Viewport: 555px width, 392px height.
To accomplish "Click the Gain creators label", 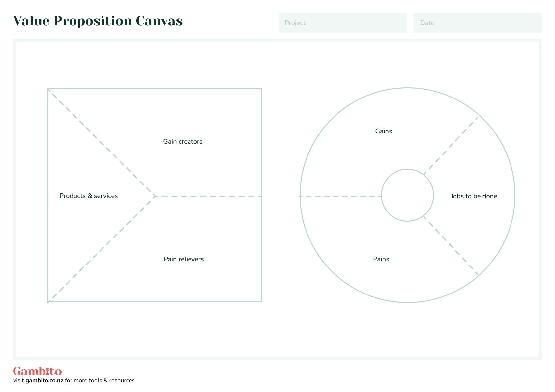I will click(183, 142).
